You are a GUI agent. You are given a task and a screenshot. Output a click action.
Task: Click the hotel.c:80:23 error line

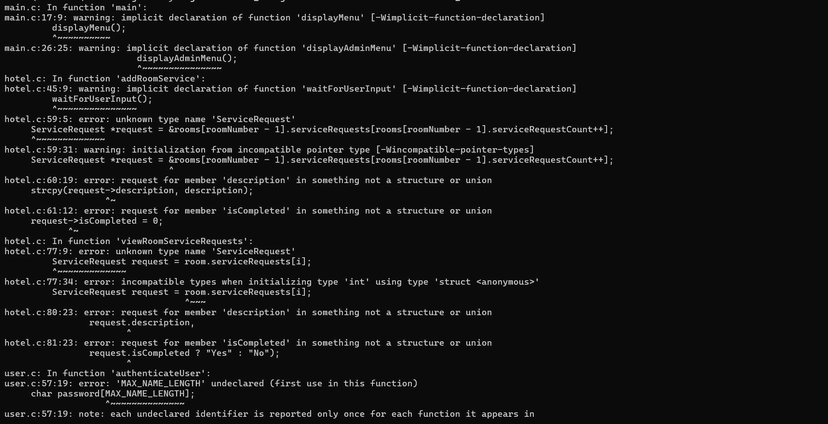pyautogui.click(x=248, y=313)
